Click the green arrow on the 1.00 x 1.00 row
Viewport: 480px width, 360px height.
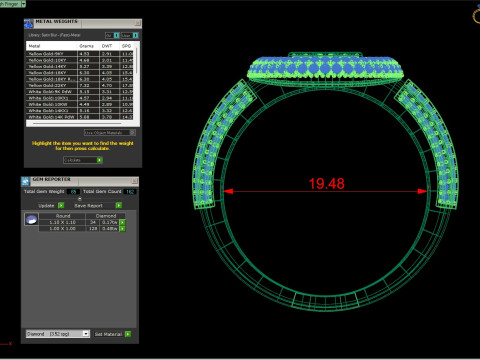[x=122, y=229]
